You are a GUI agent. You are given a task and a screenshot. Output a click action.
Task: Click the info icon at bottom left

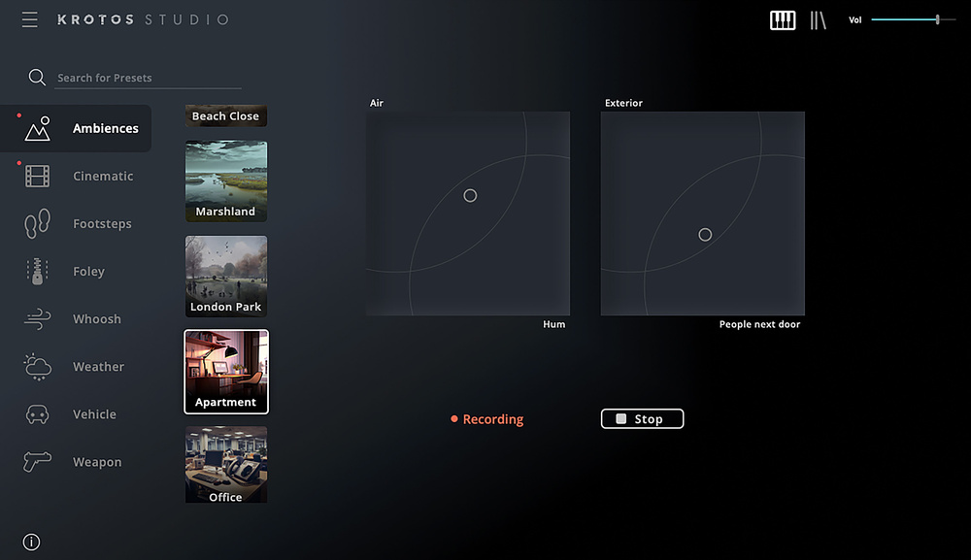click(31, 543)
